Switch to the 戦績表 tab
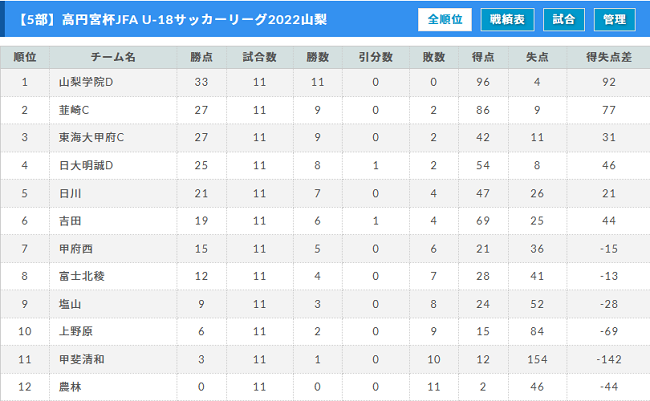650x401 pixels. (x=507, y=19)
